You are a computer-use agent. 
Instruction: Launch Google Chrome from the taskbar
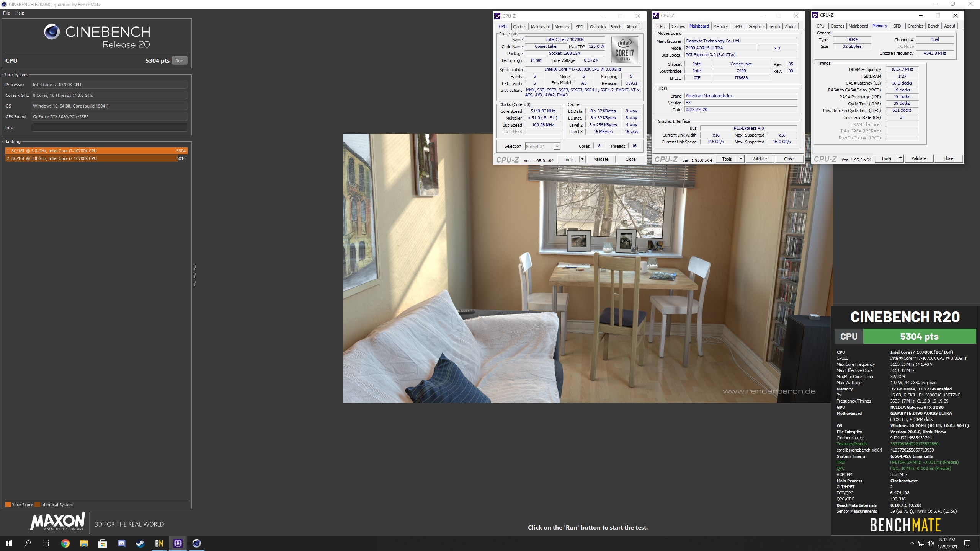65,543
